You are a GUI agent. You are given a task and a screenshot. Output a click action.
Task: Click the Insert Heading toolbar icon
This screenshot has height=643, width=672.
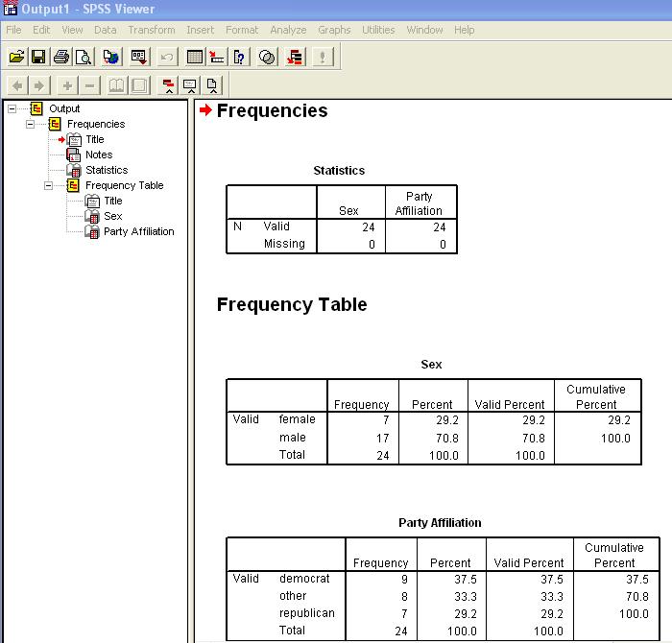click(x=168, y=85)
